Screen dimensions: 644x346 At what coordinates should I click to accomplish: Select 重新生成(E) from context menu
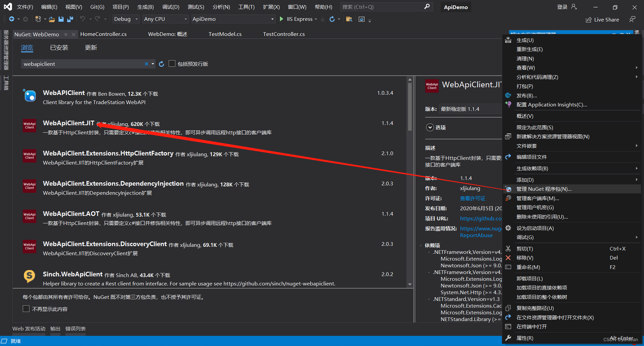(x=572, y=49)
